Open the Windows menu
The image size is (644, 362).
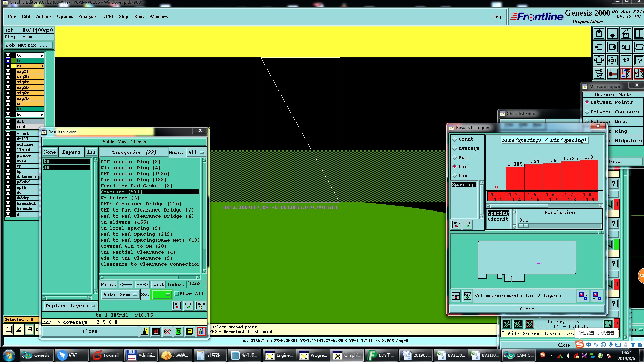[x=159, y=16]
